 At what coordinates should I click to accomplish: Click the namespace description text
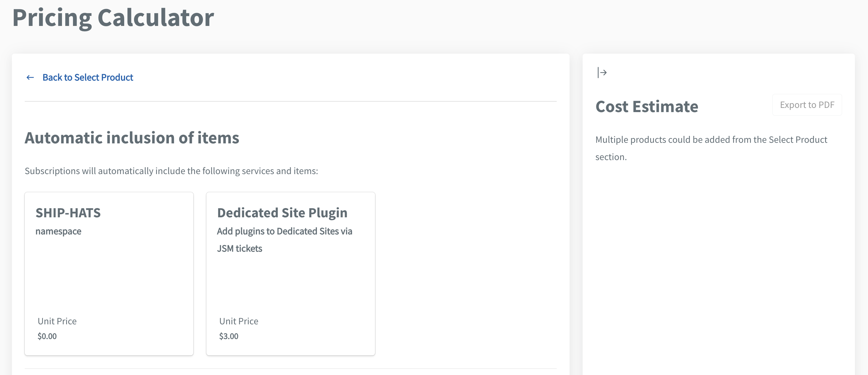click(58, 231)
